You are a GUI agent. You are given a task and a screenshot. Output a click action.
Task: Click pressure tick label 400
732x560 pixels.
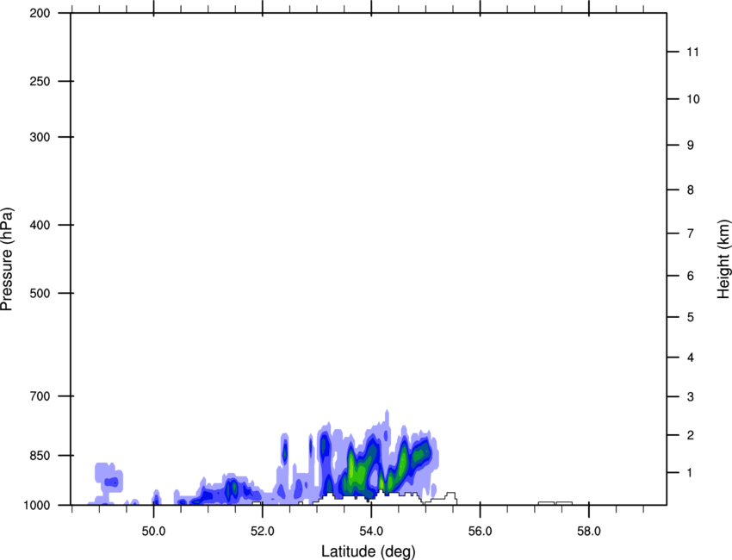40,225
